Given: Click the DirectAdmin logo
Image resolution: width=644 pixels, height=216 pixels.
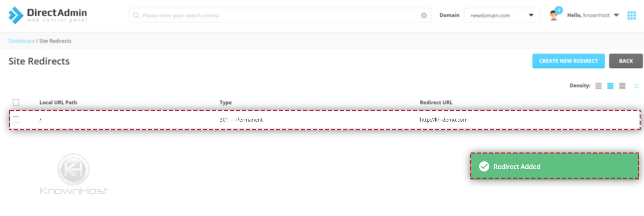Looking at the screenshot, I should click(x=48, y=14).
